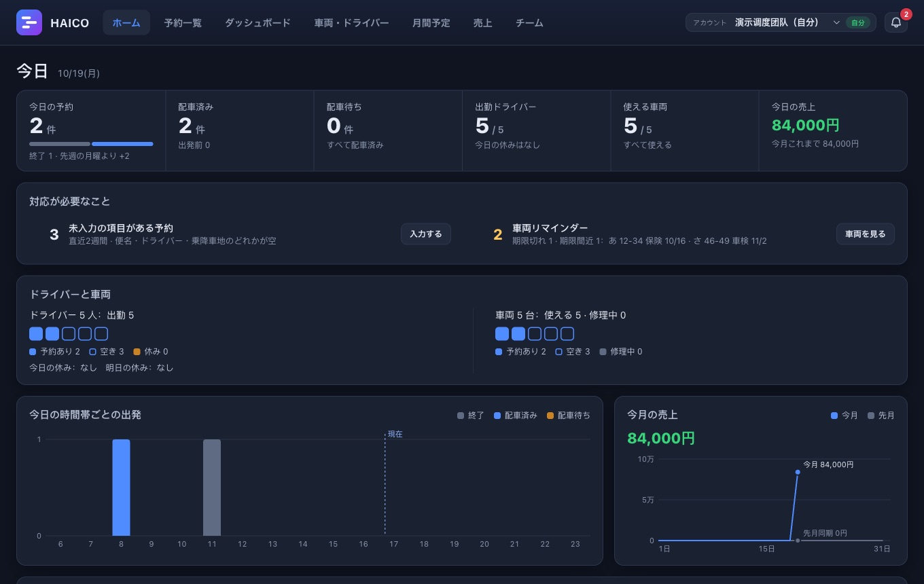Click the 修理中 0 legend entry
The height and width of the screenshot is (584, 924).
(x=621, y=352)
